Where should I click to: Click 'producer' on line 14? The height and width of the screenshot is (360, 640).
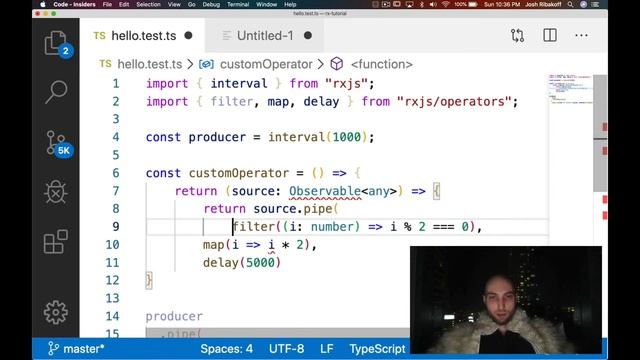click(x=174, y=316)
